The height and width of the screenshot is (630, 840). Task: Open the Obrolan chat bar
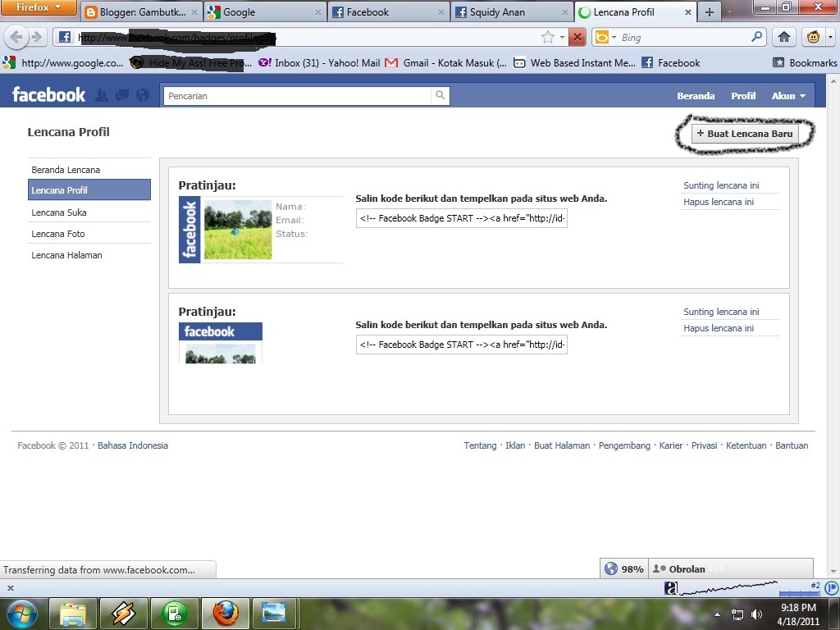coord(731,568)
